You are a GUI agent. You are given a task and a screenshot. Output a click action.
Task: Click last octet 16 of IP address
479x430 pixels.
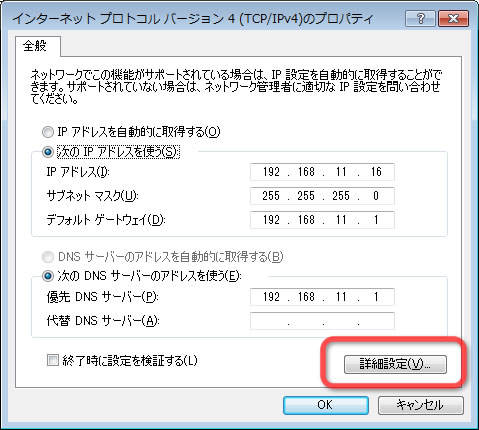(x=376, y=172)
